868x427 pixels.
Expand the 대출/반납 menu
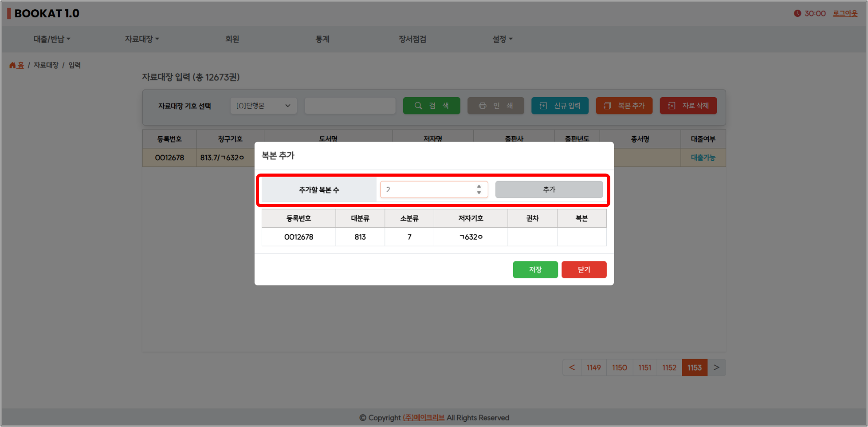click(52, 39)
